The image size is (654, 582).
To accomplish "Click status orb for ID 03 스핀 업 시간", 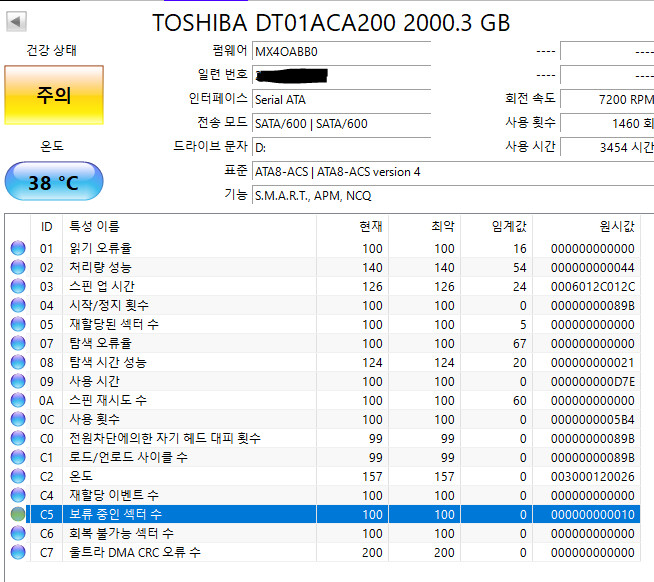I will point(18,286).
